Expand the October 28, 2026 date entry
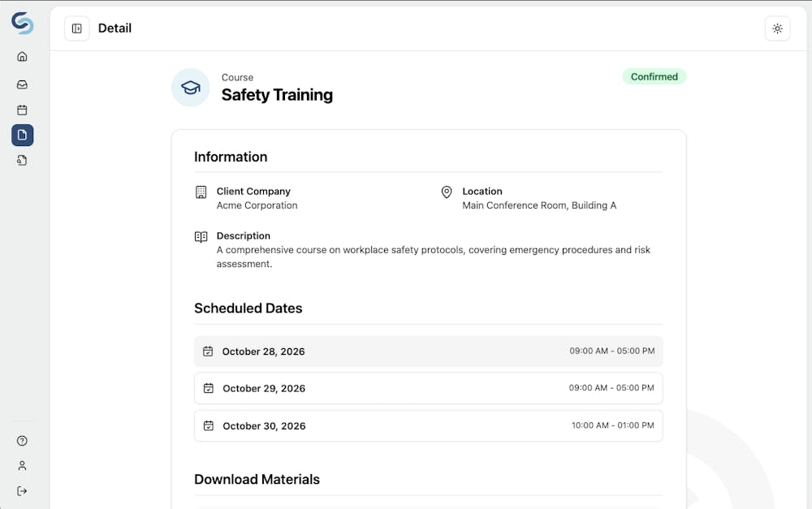 (x=428, y=351)
